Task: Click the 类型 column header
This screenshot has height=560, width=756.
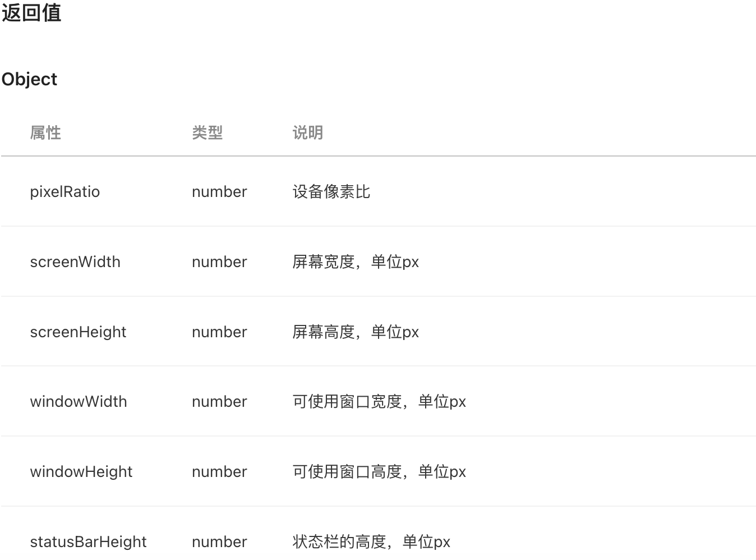Action: [x=208, y=133]
